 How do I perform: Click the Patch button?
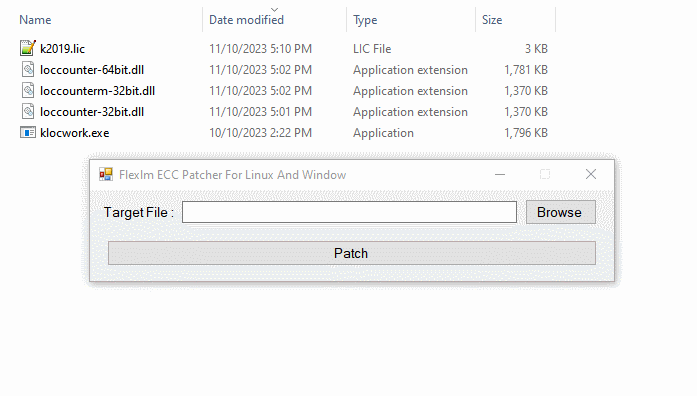352,253
